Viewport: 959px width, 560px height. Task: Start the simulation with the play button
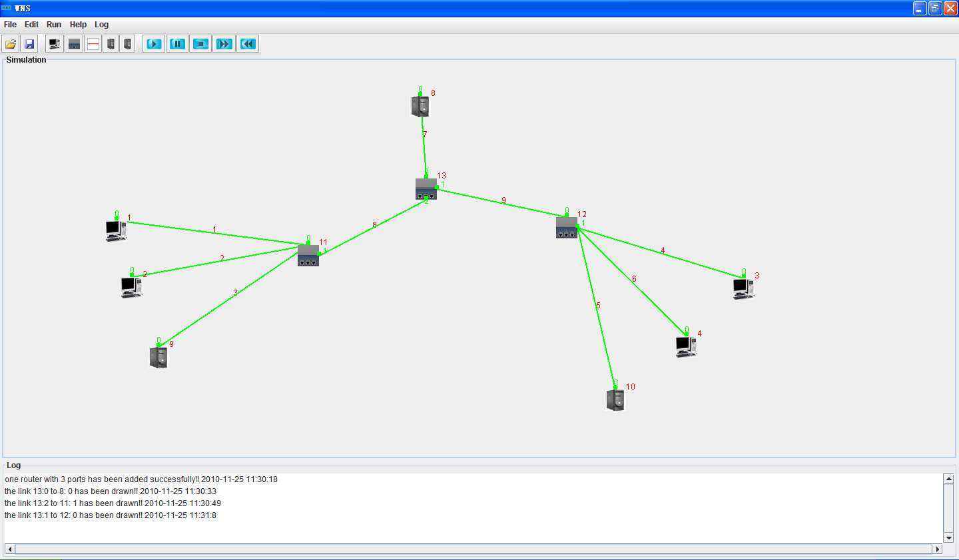[x=154, y=44]
